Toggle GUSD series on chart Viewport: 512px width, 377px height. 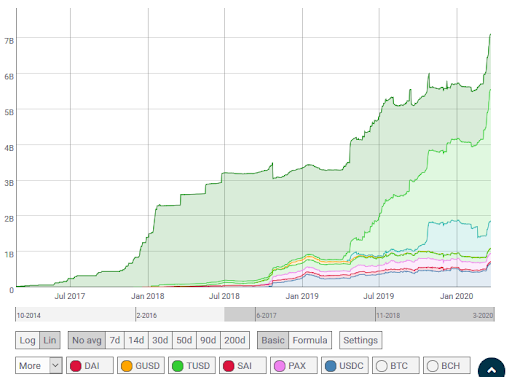pos(141,366)
